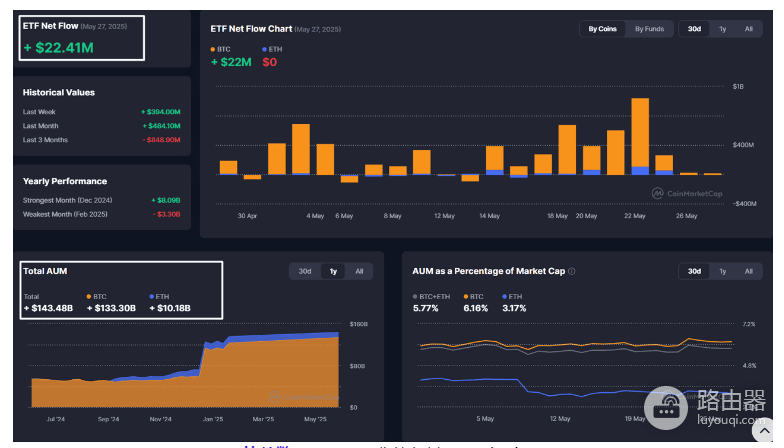Set AUM Percentage chart range to 1y

click(722, 271)
